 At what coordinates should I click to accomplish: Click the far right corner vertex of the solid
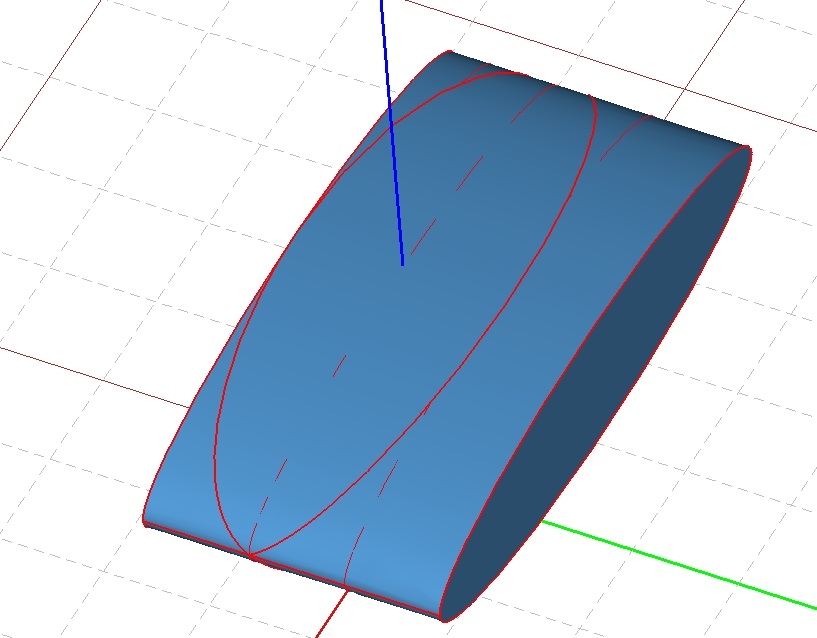click(x=748, y=148)
